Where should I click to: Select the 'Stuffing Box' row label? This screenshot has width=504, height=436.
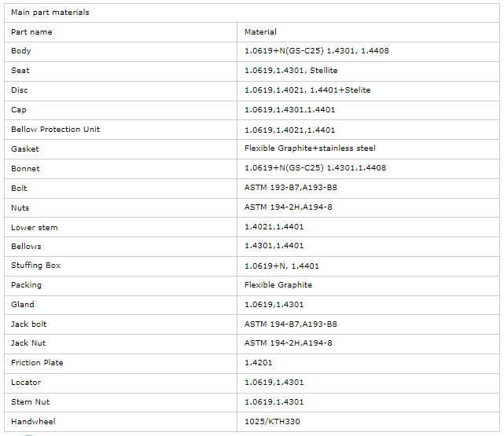click(x=35, y=266)
